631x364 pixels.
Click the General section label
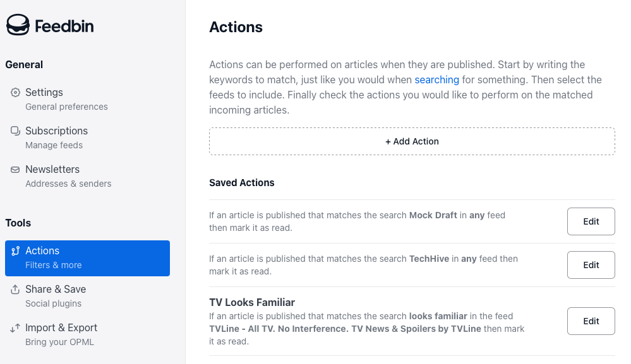[24, 65]
